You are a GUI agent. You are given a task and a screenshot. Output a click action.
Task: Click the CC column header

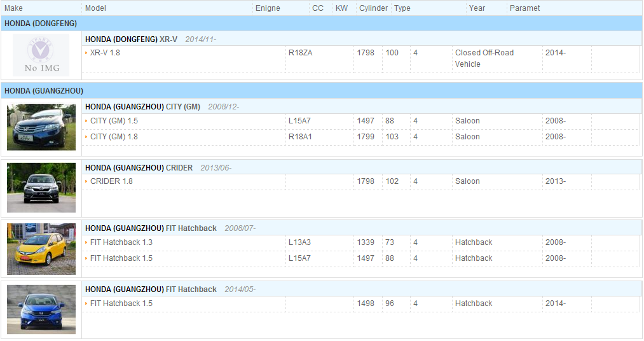click(318, 8)
